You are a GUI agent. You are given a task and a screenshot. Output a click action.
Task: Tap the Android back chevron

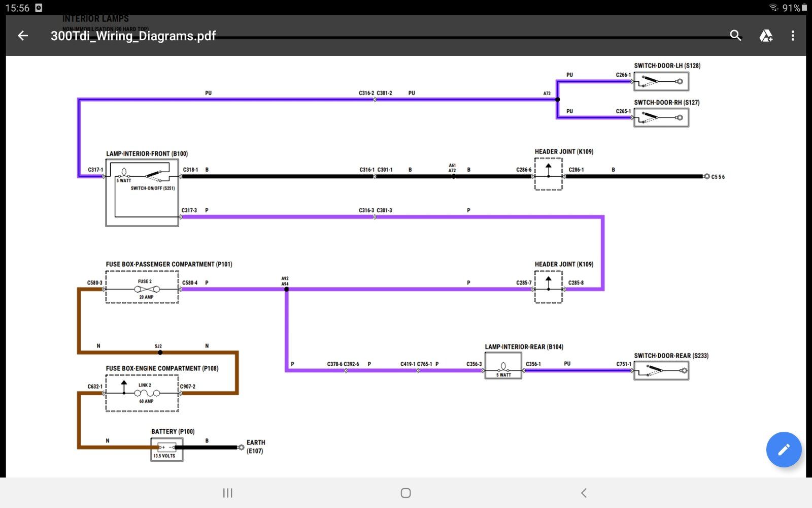click(584, 493)
